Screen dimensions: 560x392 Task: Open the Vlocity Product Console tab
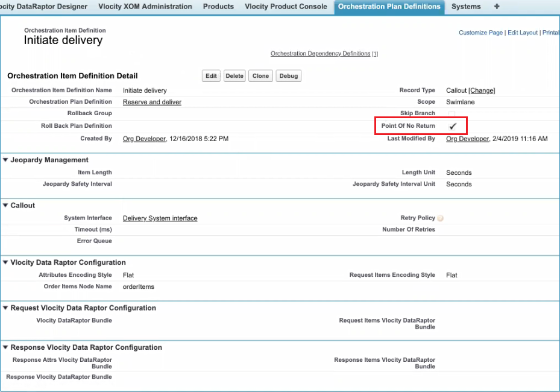(x=286, y=7)
